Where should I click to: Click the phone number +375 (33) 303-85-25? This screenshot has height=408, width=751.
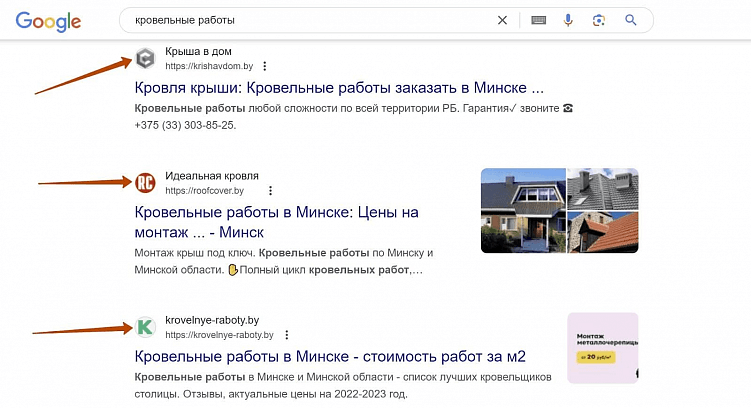(185, 125)
